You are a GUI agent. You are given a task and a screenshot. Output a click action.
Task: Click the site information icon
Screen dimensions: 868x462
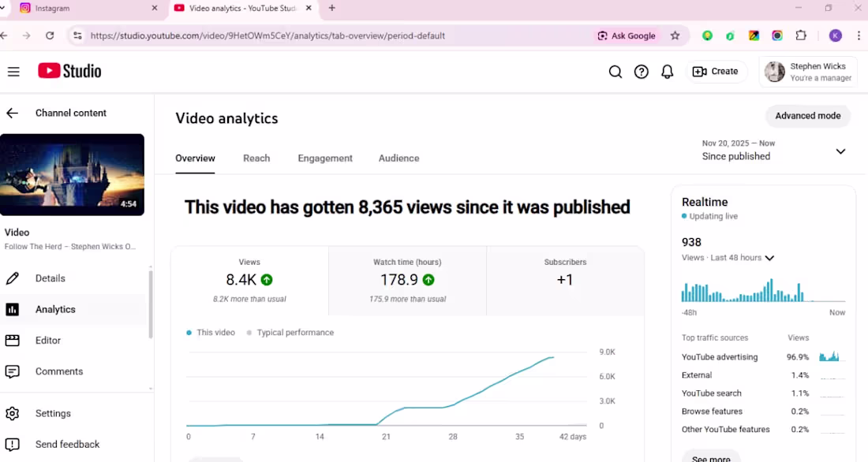click(77, 35)
